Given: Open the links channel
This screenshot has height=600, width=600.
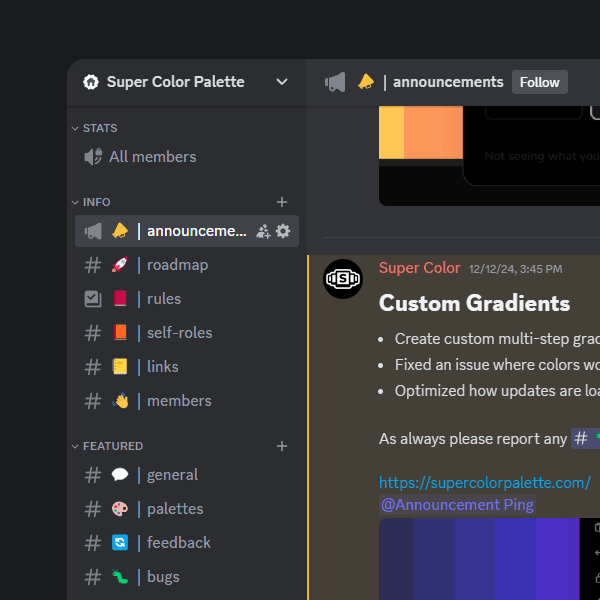Looking at the screenshot, I should tap(187, 367).
